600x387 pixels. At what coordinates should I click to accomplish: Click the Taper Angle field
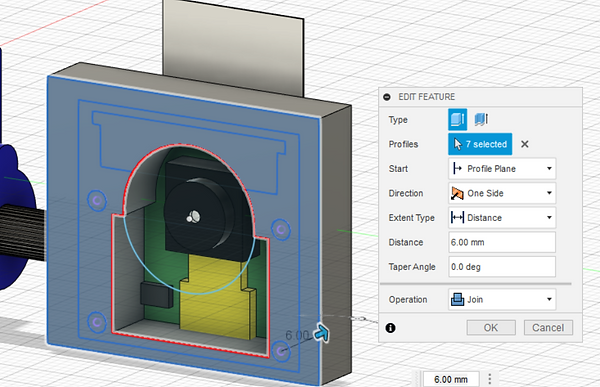click(x=502, y=267)
